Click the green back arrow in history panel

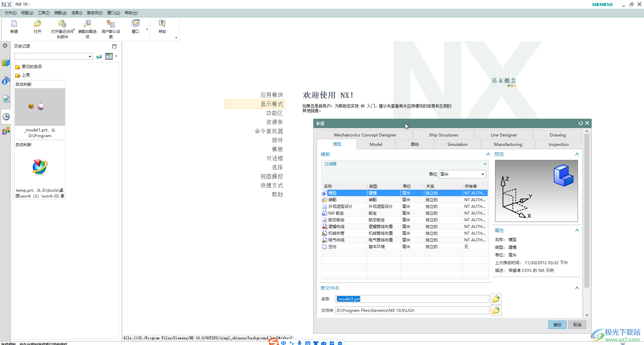click(x=99, y=57)
